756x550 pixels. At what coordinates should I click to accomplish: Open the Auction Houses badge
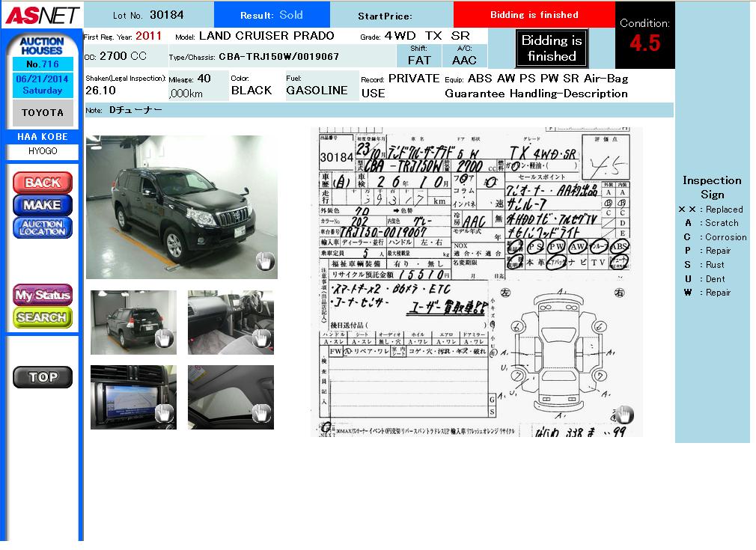[x=42, y=45]
